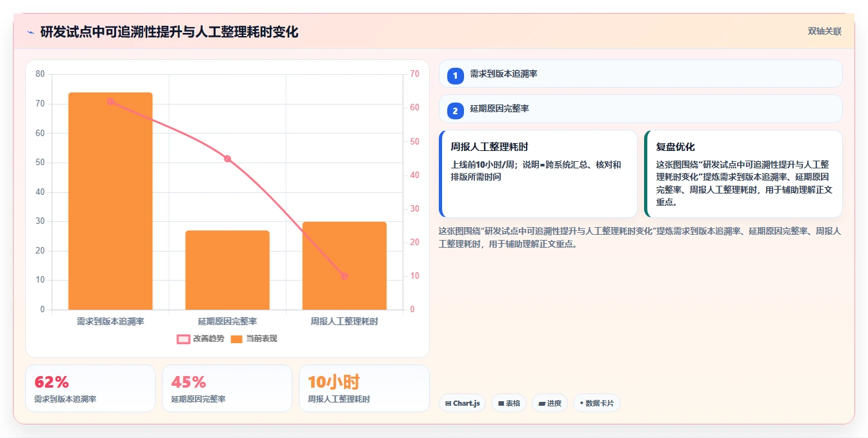This screenshot has width=868, height=438.
Task: Click right axis value 70
Action: [x=414, y=74]
